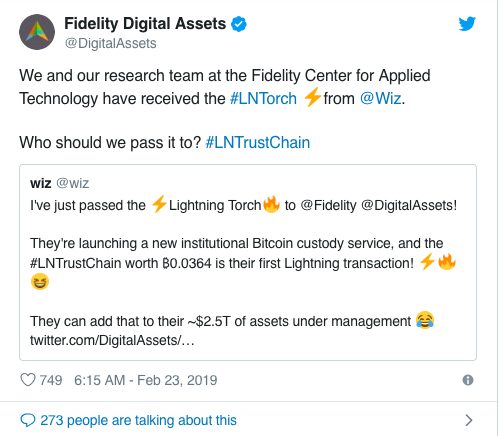Expand conversation with right chevron arrow
This screenshot has width=500, height=436.
coord(469,420)
